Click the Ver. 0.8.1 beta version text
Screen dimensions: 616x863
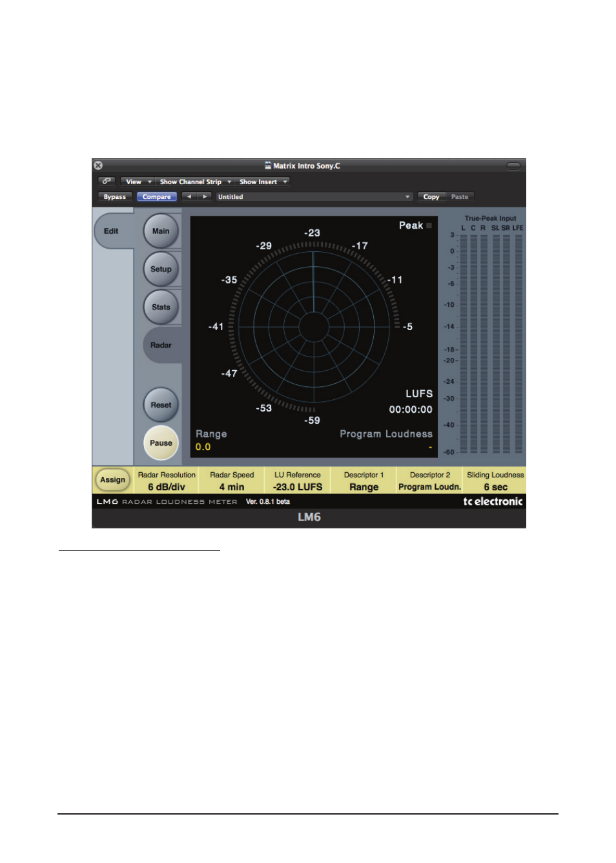pos(268,501)
